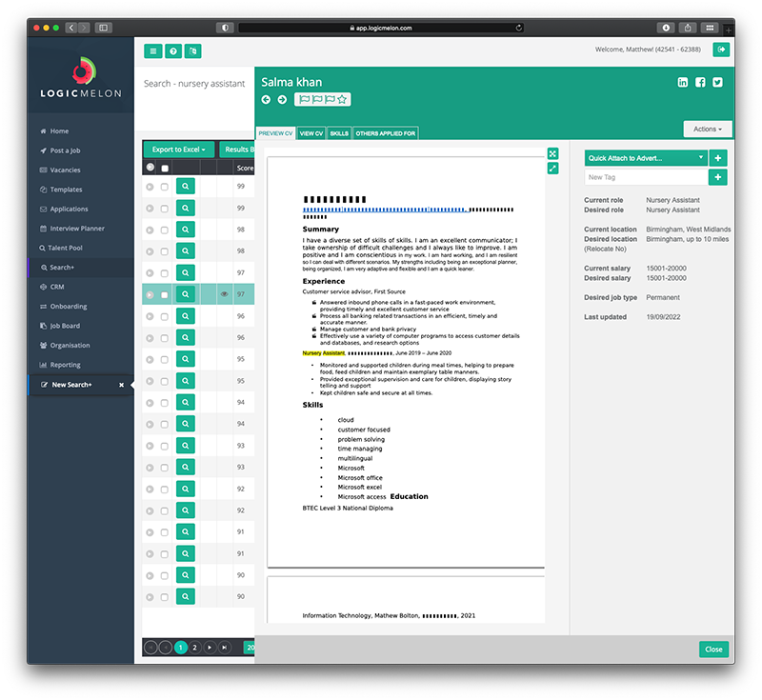The width and height of the screenshot is (762, 700).
Task: Click the Twitter icon in the header
Action: 717,82
